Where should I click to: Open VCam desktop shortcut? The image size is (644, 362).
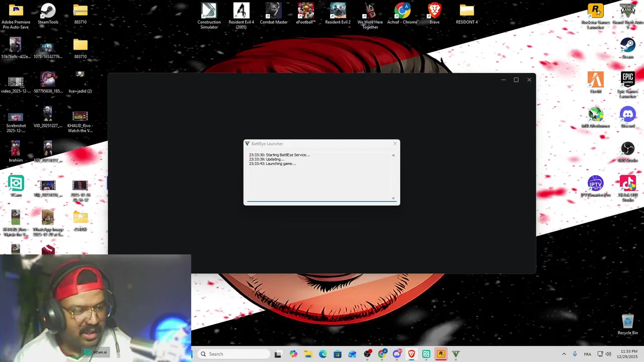[x=16, y=186]
